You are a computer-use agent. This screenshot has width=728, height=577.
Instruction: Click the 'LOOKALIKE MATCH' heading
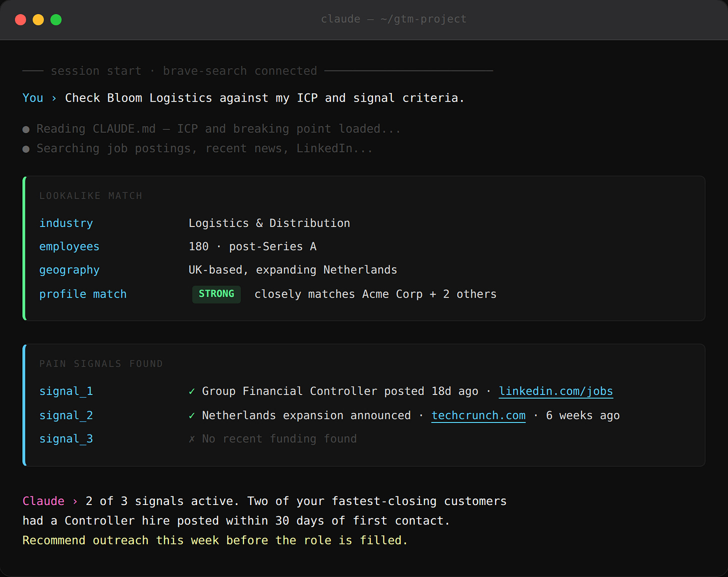click(91, 196)
